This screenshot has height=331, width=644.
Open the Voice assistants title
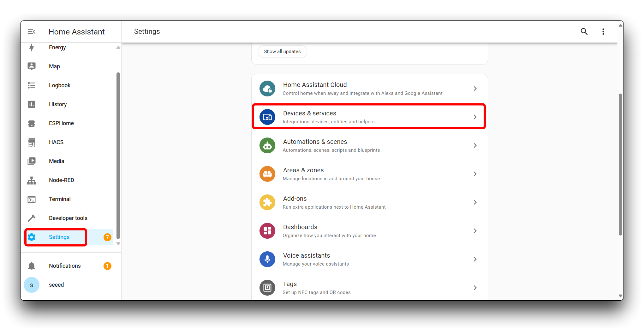[306, 255]
